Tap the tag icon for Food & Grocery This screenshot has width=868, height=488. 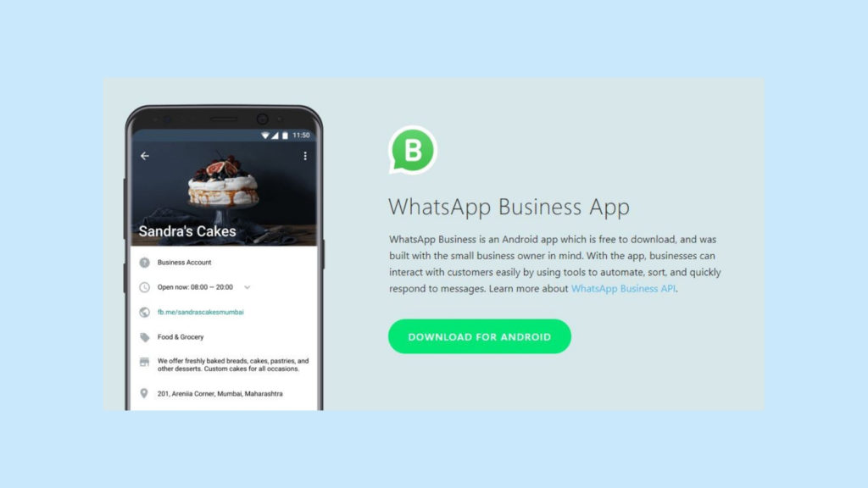(144, 337)
